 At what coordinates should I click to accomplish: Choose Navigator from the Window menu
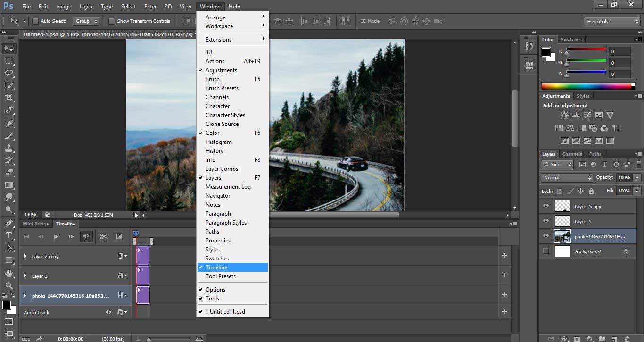pos(218,196)
